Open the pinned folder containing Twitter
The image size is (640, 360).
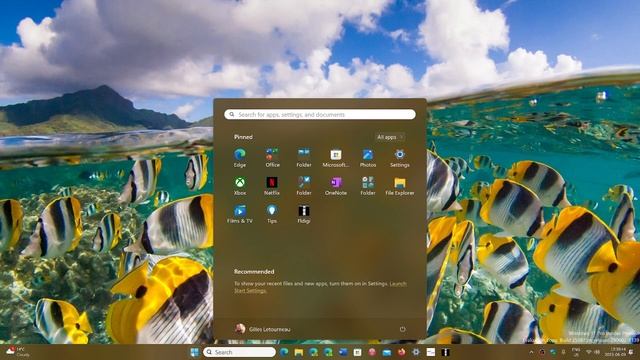[x=304, y=186]
